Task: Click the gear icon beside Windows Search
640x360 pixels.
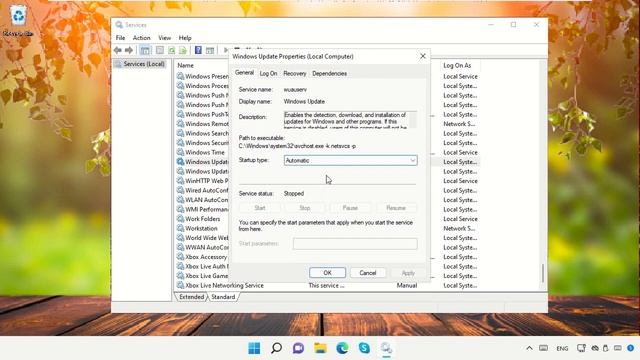Action: pos(180,133)
